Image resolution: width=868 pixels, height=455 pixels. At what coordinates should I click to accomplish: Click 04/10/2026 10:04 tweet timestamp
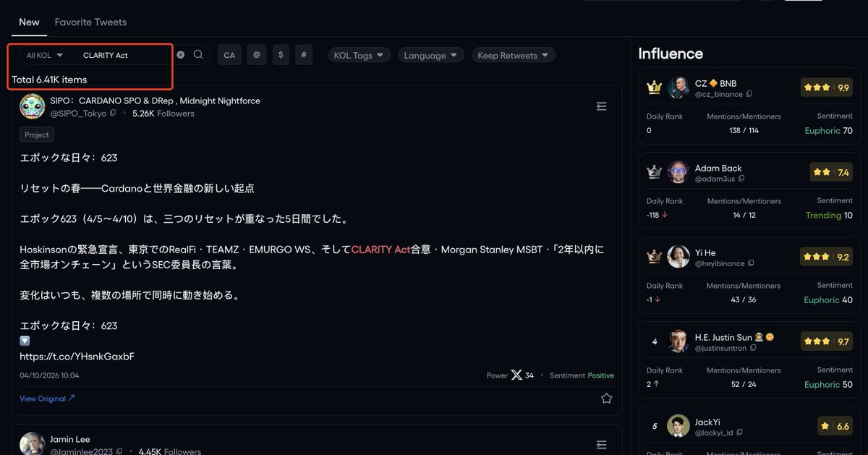point(49,375)
